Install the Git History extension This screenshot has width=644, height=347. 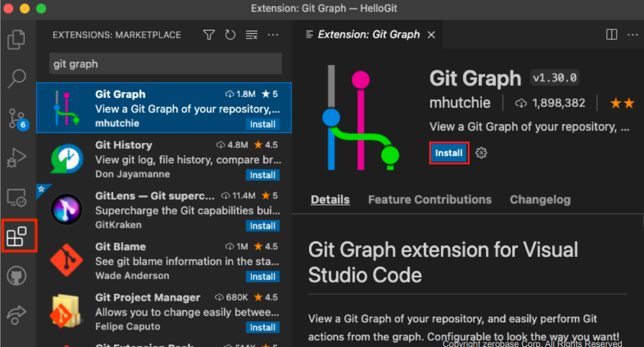263,175
